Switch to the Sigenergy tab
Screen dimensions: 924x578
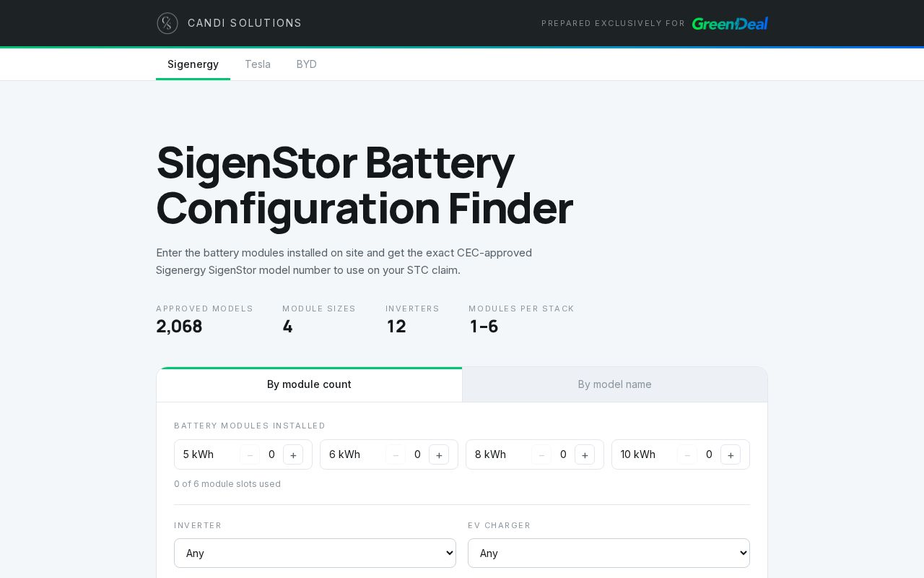[193, 64]
